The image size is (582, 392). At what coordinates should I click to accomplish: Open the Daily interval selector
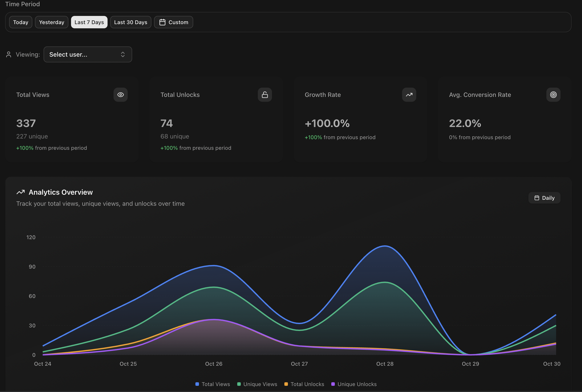tap(544, 198)
